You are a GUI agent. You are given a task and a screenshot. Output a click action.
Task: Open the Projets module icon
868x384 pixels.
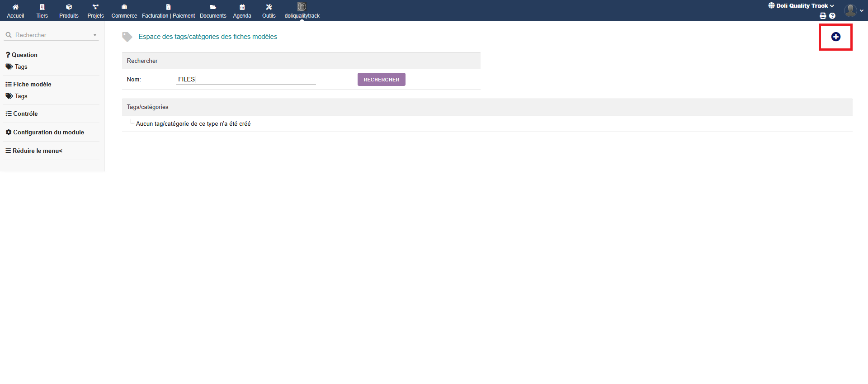pos(95,7)
